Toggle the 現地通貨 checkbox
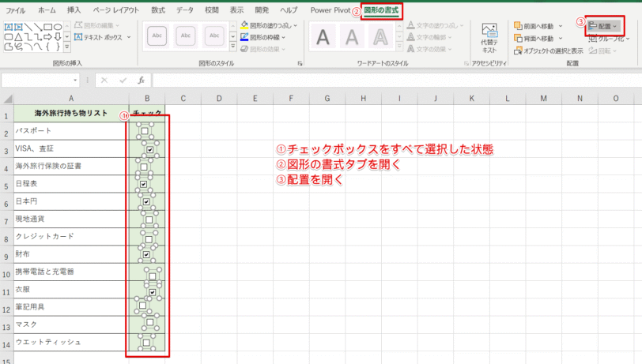Screen dimensions: 642x364 149,220
